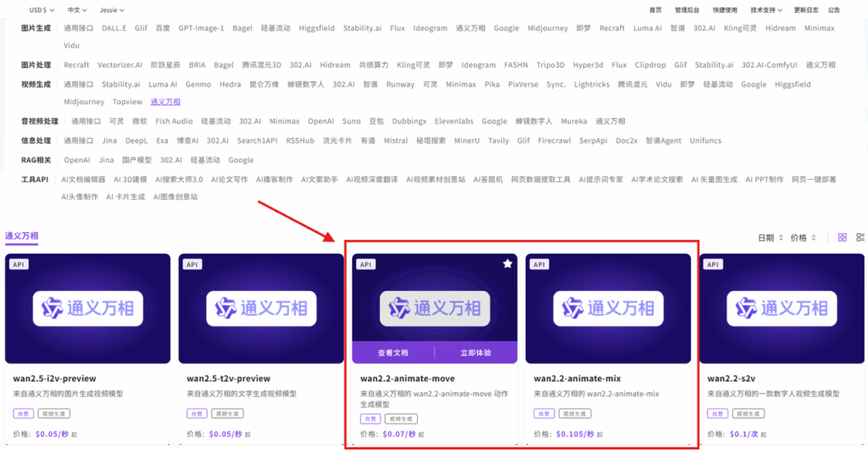868x450 pixels.
Task: Select PixVerse under 视频生成
Action: (x=523, y=85)
